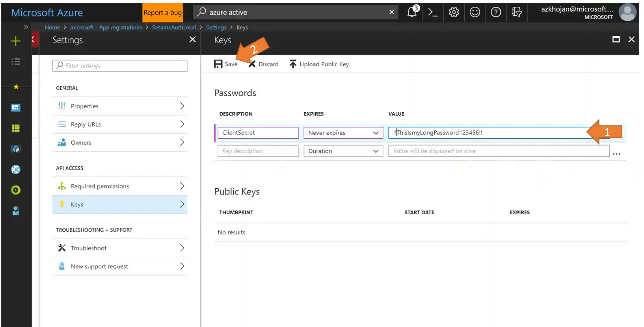This screenshot has height=327, width=644.
Task: Click the green circular sidebar icon
Action: pyautogui.click(x=16, y=190)
